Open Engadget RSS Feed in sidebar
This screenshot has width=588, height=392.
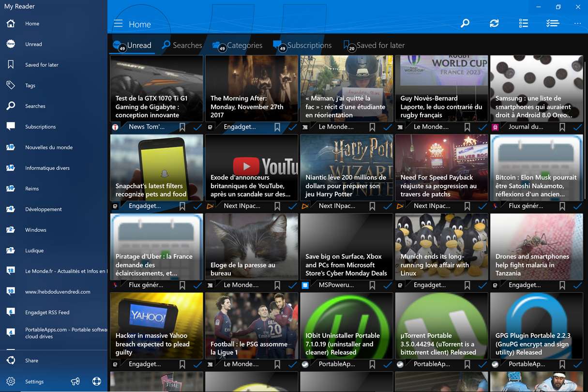(x=54, y=313)
